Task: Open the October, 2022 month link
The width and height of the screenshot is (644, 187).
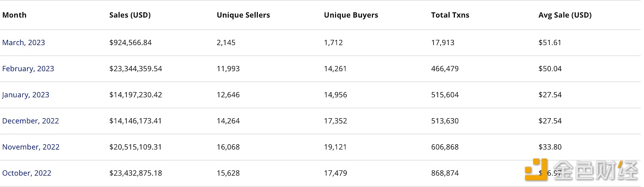Action: tap(27, 173)
